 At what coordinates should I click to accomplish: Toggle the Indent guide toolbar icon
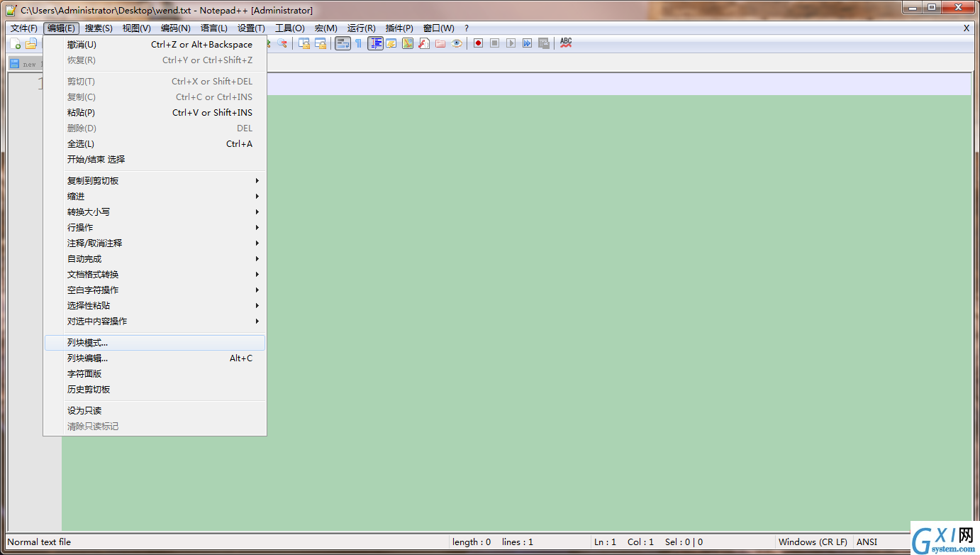coord(375,43)
